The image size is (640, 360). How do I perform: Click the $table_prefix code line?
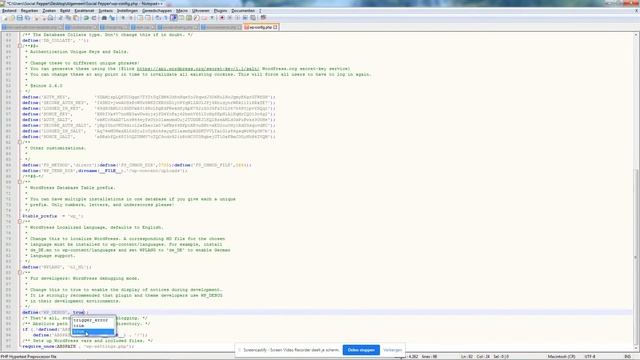pos(53,216)
